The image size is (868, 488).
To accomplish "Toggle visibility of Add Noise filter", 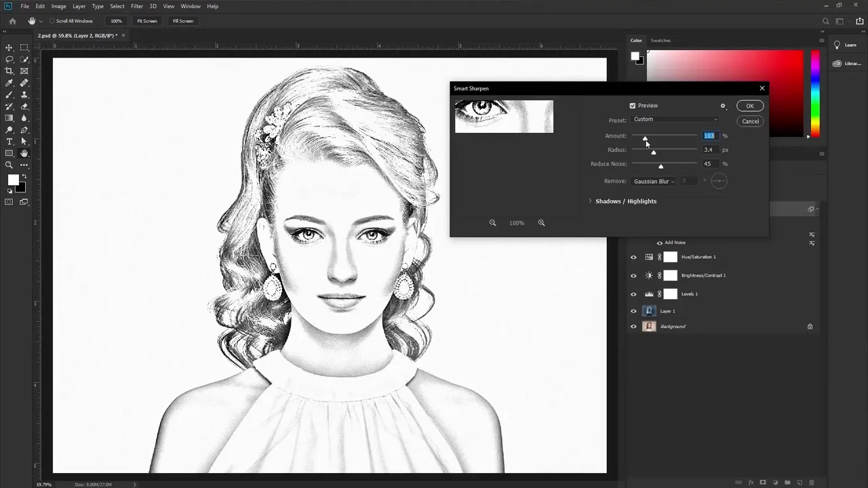I will [x=660, y=243].
